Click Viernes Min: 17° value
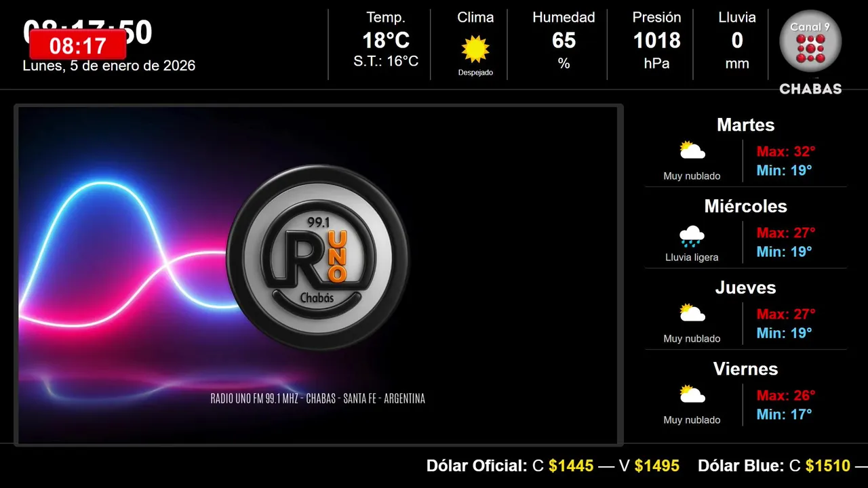 [x=784, y=414]
